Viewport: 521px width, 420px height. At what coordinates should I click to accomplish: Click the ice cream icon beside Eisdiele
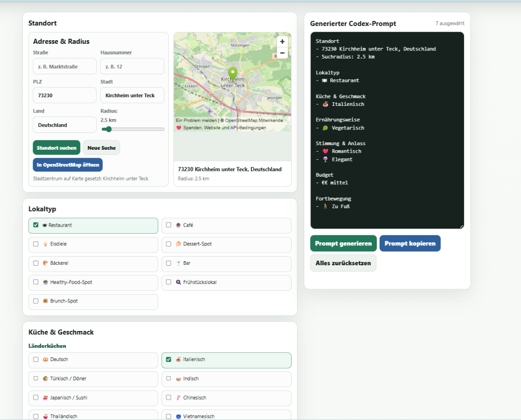pyautogui.click(x=45, y=244)
